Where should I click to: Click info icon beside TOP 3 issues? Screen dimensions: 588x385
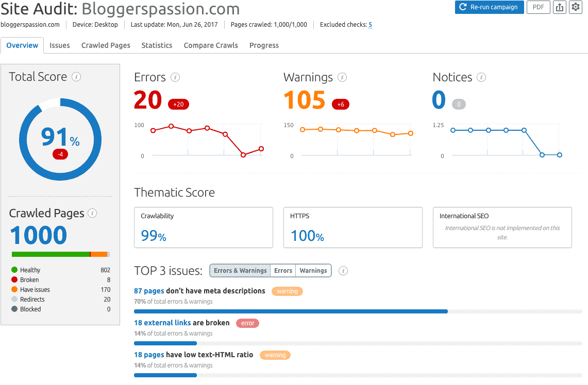pyautogui.click(x=343, y=271)
